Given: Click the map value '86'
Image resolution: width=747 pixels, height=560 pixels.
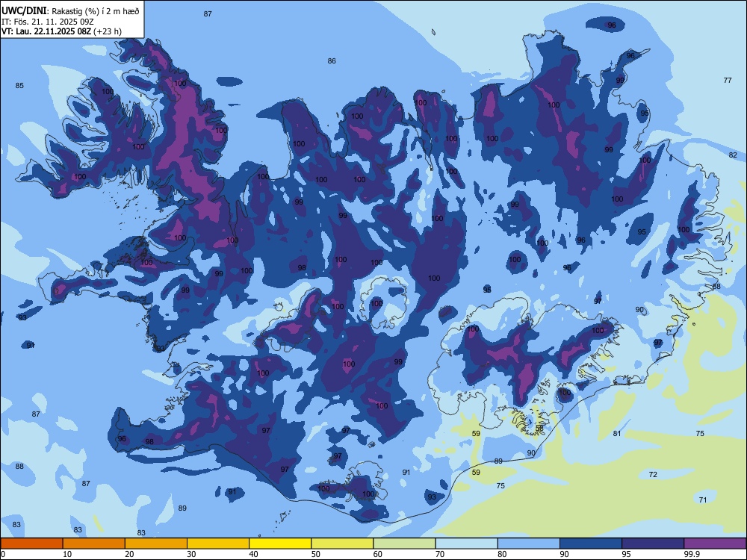Looking at the screenshot, I should [x=332, y=61].
